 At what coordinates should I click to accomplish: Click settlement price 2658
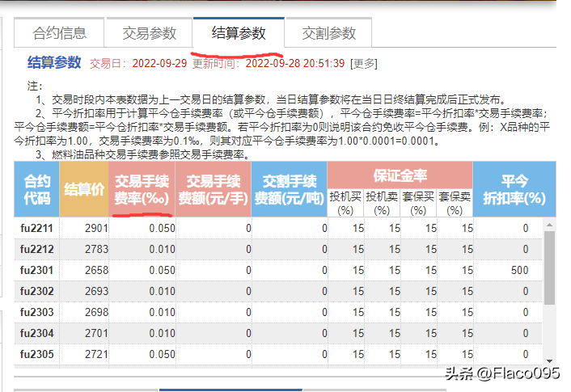(96, 271)
